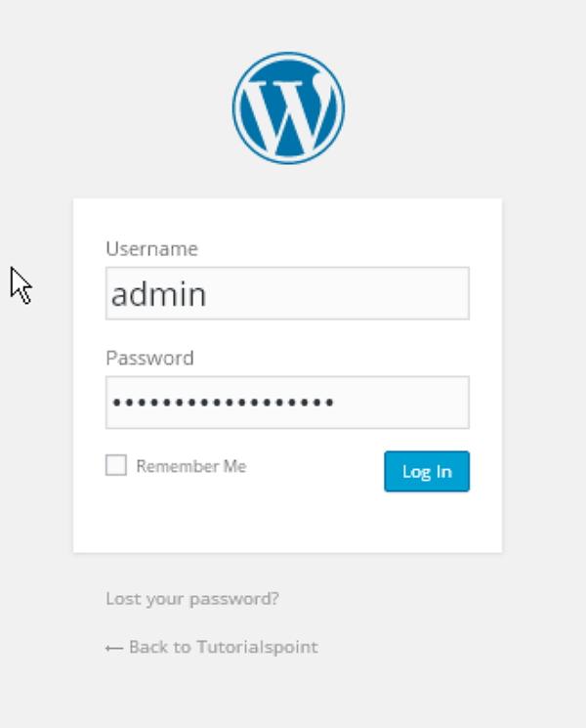Click the WordPress logo
Image resolution: width=586 pixels, height=728 pixels.
288,107
